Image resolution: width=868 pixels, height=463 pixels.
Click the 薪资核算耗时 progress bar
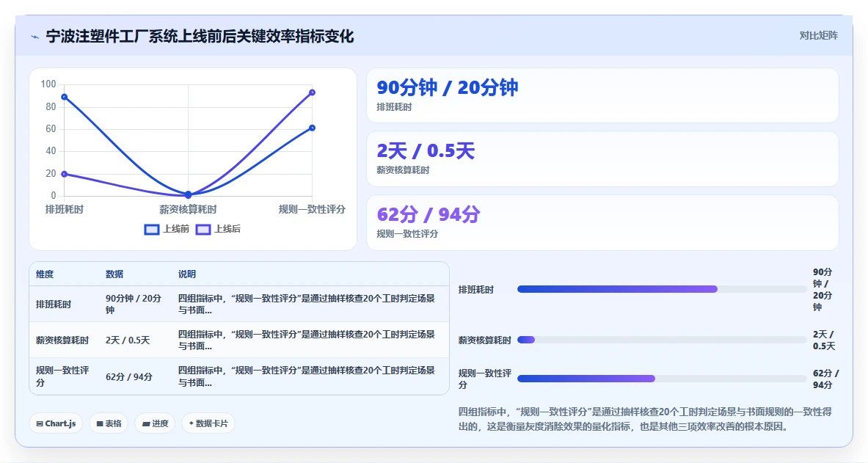(662, 340)
